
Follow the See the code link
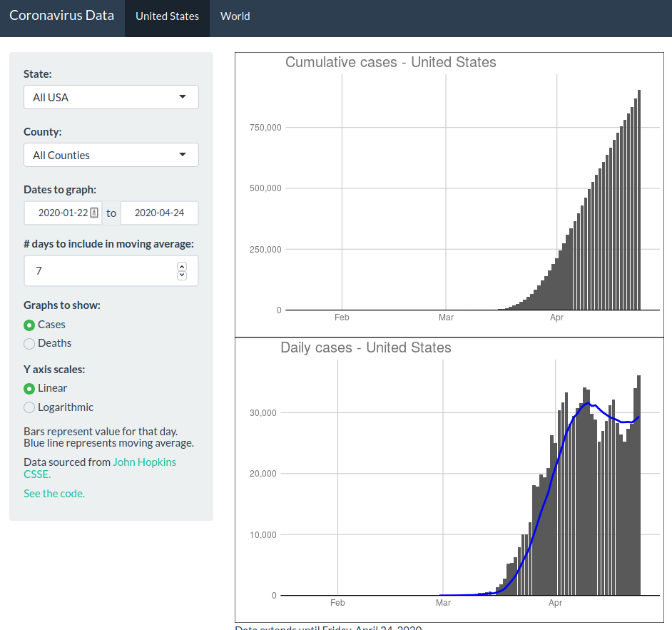[x=54, y=493]
